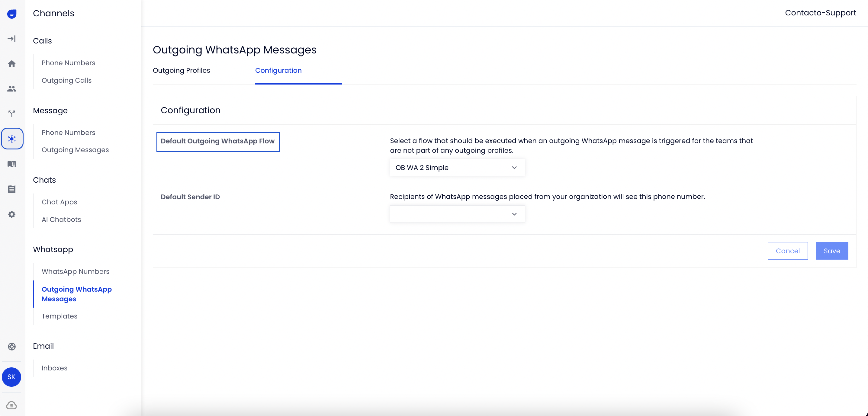Screen dimensions: 868x416
Task: Open the help lifebuoy icon
Action: point(12,347)
